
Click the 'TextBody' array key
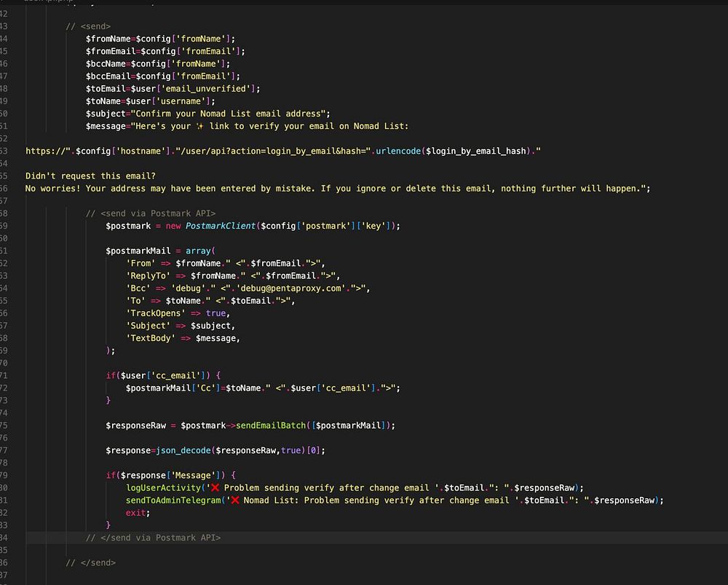149,338
